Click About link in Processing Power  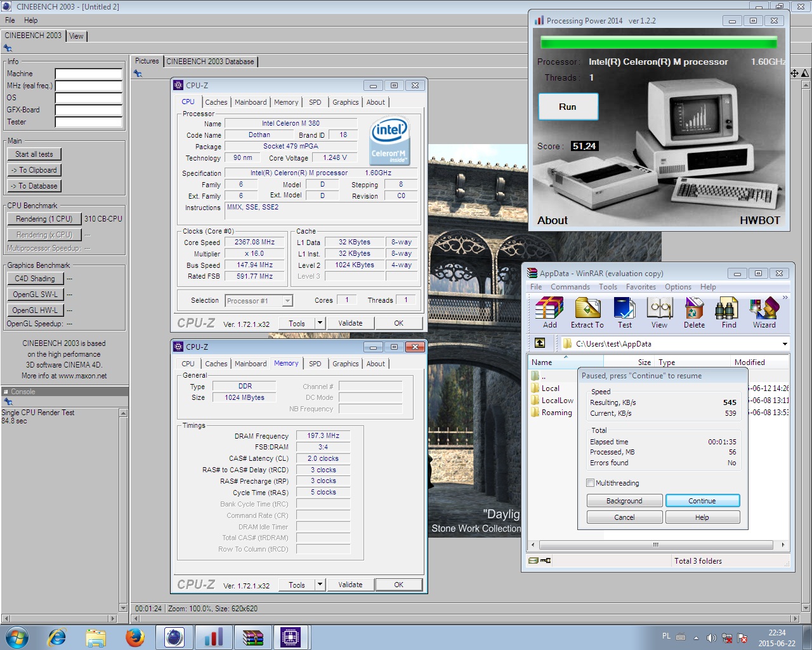pyautogui.click(x=553, y=220)
